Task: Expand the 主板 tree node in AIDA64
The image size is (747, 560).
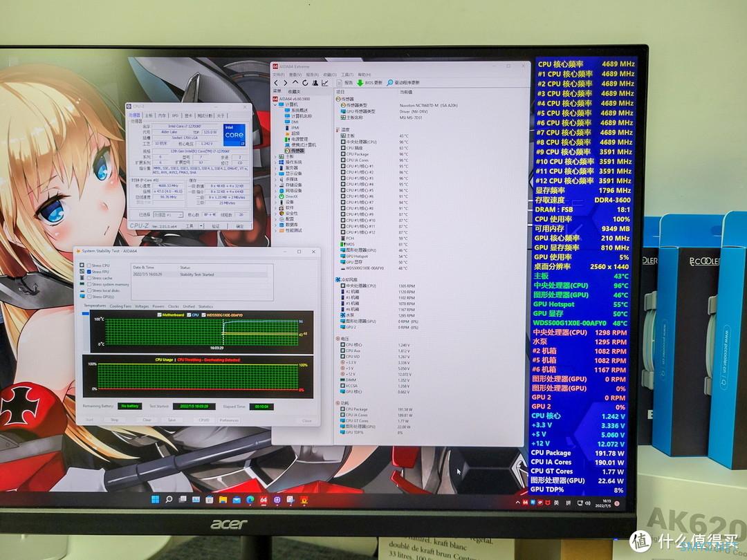Action: tap(275, 157)
